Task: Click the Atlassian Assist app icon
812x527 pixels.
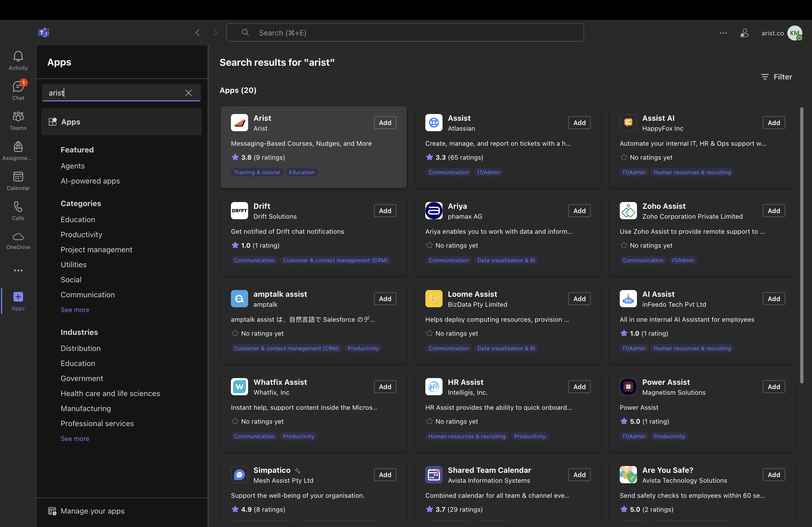Action: (x=434, y=122)
